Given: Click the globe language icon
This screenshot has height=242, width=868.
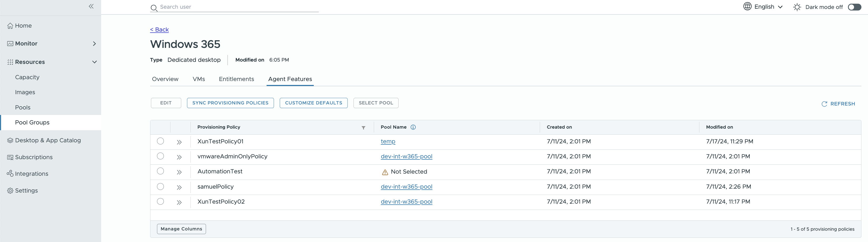Looking at the screenshot, I should [747, 6].
